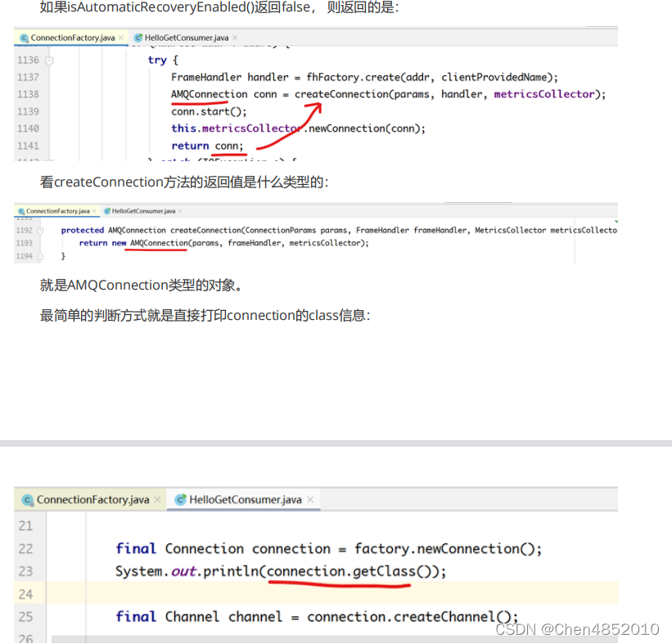Image resolution: width=672 pixels, height=643 pixels.
Task: Click 'conn.start();' on line 1139
Action: click(x=209, y=111)
